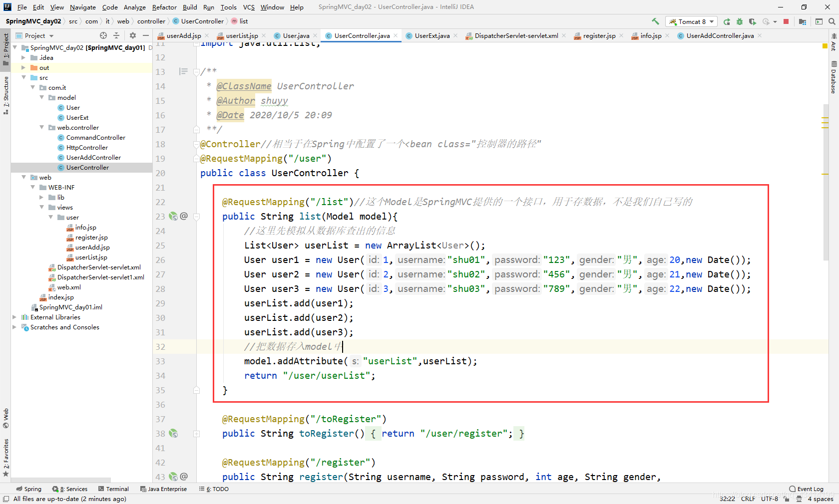Open the Navigate menu

[83, 7]
